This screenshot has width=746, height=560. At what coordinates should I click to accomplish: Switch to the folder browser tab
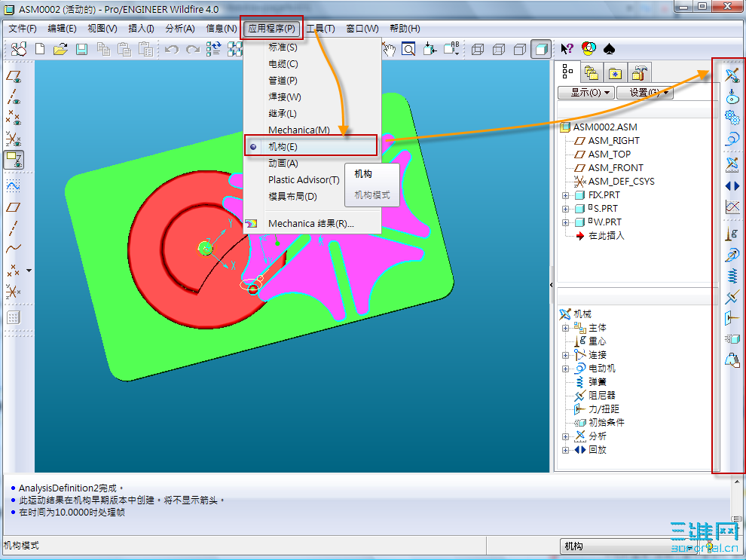click(x=591, y=73)
